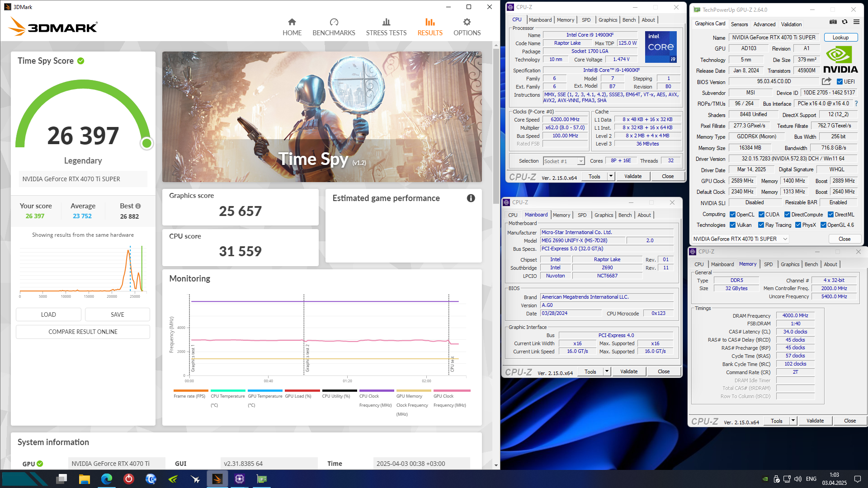
Task: Click Validate in CPU-Z CPU window
Action: click(x=633, y=176)
